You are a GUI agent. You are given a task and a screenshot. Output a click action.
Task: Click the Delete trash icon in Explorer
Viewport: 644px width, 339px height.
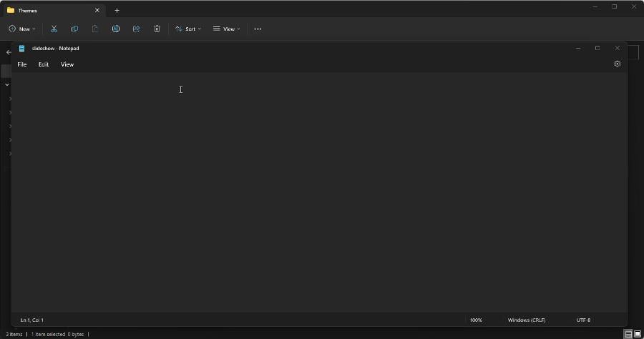tap(157, 29)
